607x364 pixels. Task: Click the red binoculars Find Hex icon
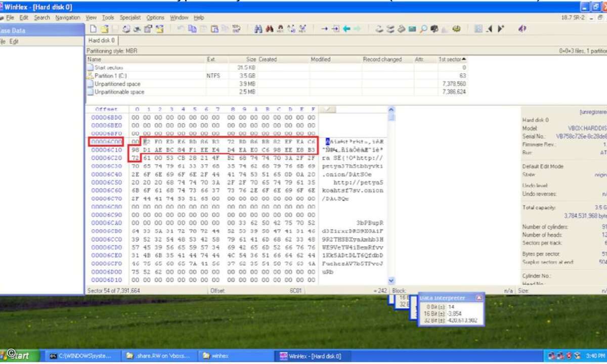point(269,29)
